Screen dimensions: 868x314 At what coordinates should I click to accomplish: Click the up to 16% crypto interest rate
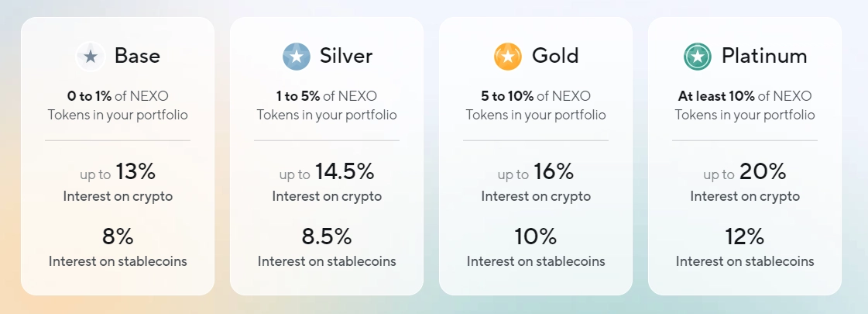[x=536, y=172]
